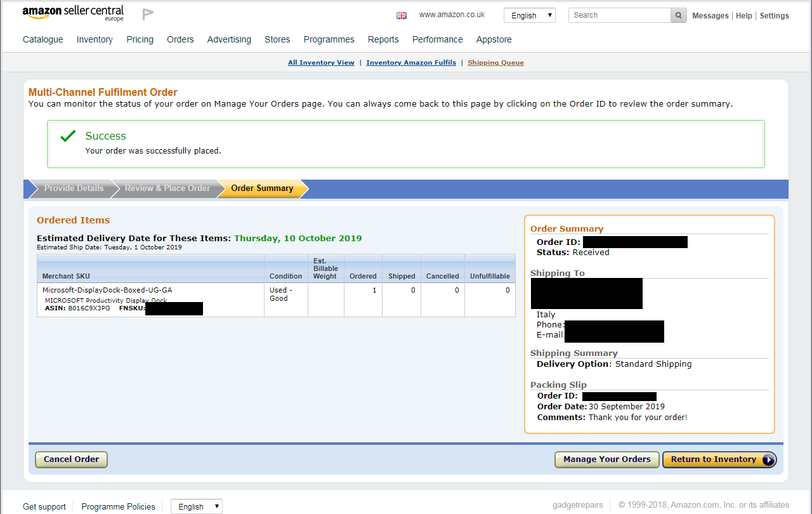This screenshot has height=514, width=812.
Task: Open the Catalogue menu
Action: pos(43,39)
